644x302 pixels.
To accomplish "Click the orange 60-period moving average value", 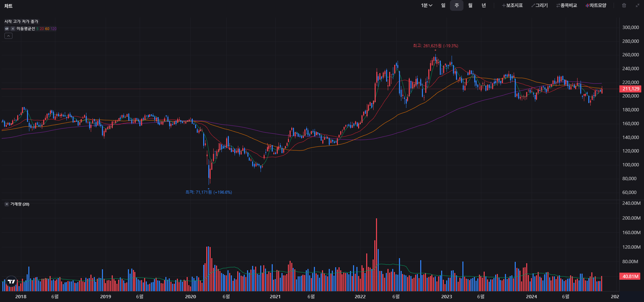I will coord(47,29).
